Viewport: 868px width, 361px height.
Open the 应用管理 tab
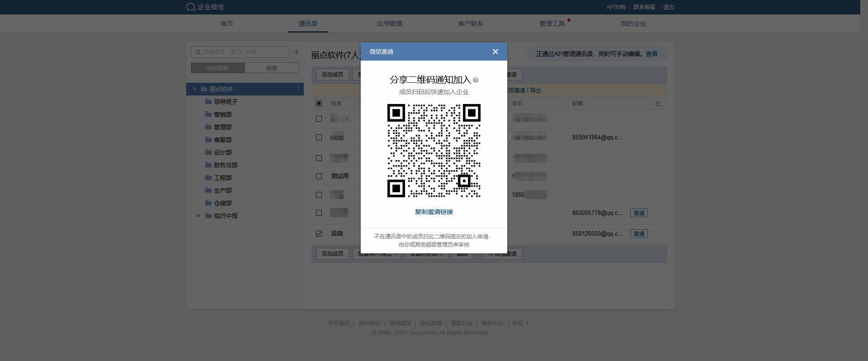390,24
